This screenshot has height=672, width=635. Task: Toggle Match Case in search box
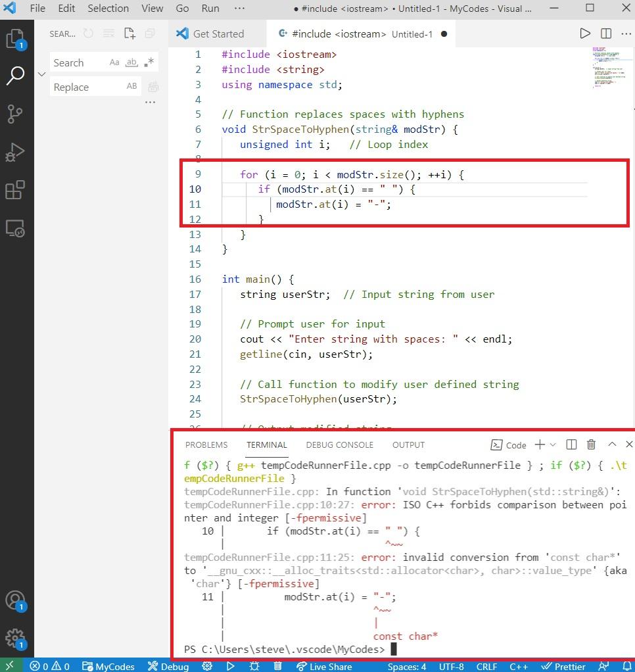click(114, 62)
